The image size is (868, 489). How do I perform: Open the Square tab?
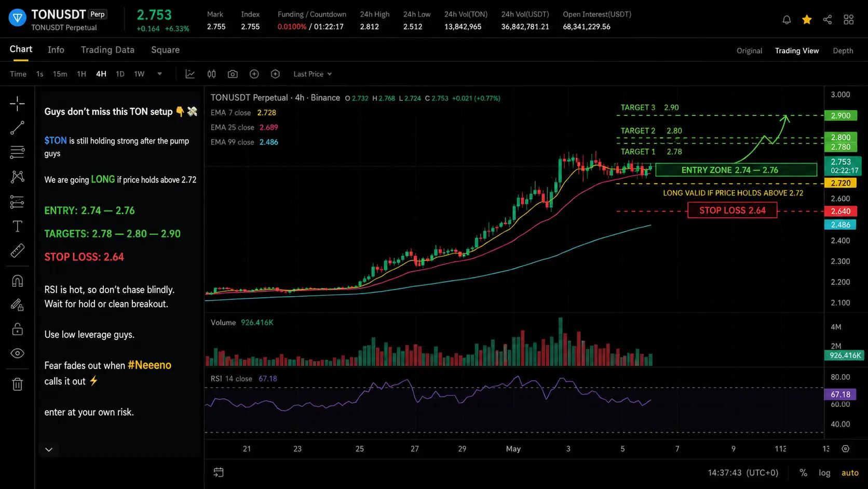165,50
